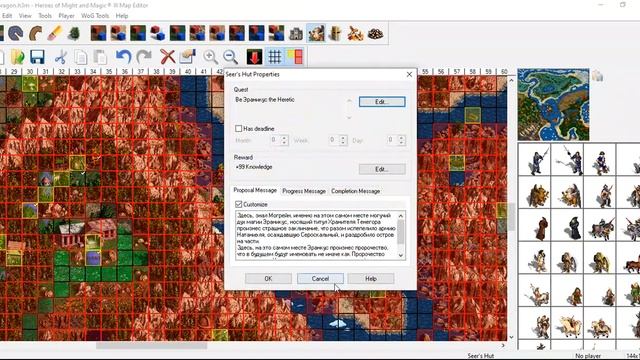Screen dimensions: 640x360
Task: Save the map with floppy icon
Action: click(x=37, y=57)
